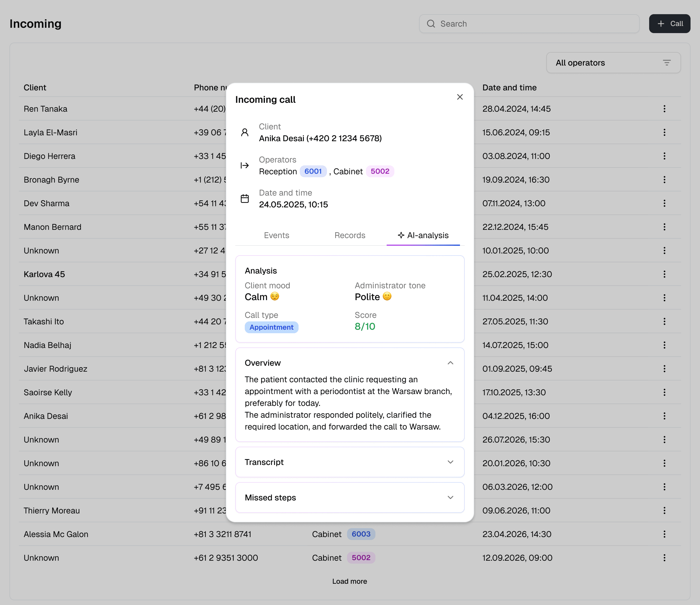Switch to the Events tab

276,235
